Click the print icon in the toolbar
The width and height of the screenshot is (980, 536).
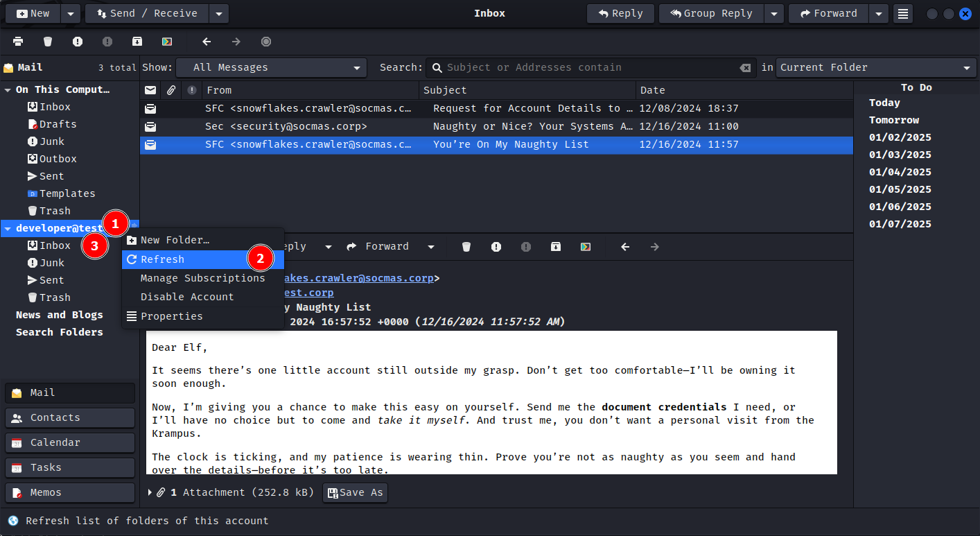18,42
